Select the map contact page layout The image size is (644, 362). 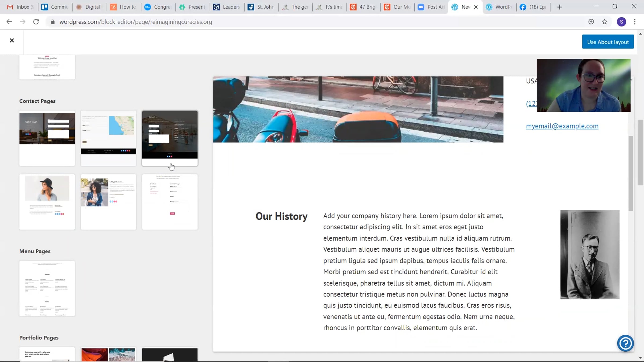click(108, 138)
